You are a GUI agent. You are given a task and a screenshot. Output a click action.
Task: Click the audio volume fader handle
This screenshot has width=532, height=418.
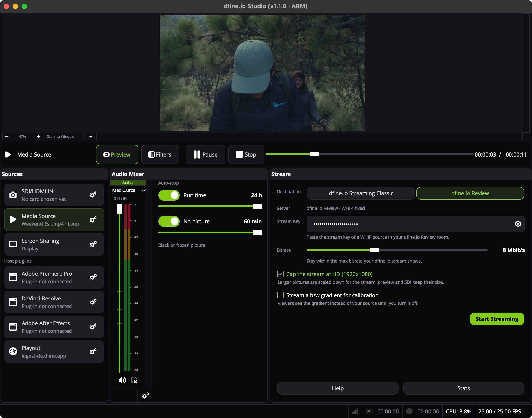(x=119, y=209)
